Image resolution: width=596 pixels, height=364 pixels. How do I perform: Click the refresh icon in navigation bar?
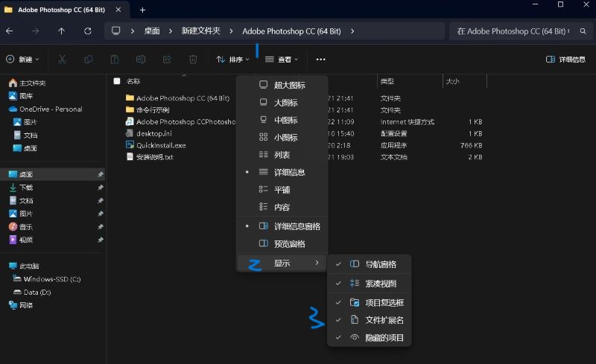[88, 31]
